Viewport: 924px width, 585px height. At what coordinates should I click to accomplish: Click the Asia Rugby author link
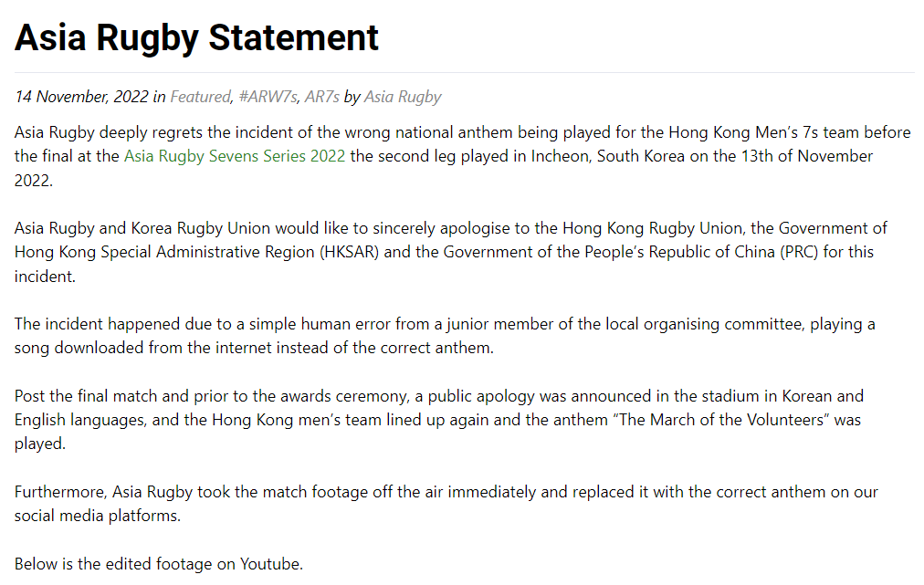click(403, 97)
